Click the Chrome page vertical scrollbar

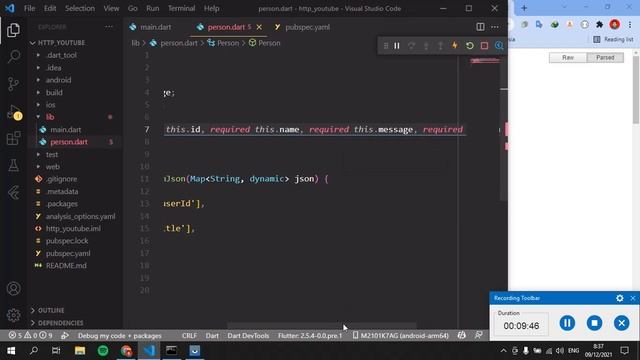pyautogui.click(x=636, y=89)
